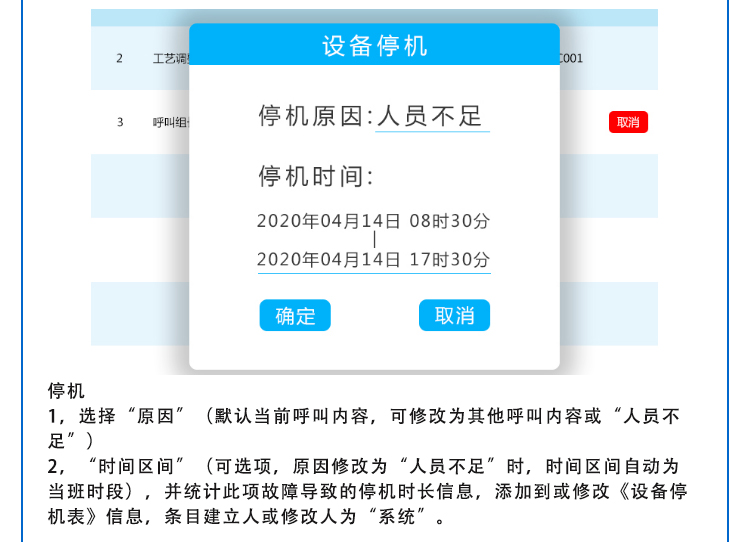
Task: Click the 17时30分 end time value
Action: [449, 259]
